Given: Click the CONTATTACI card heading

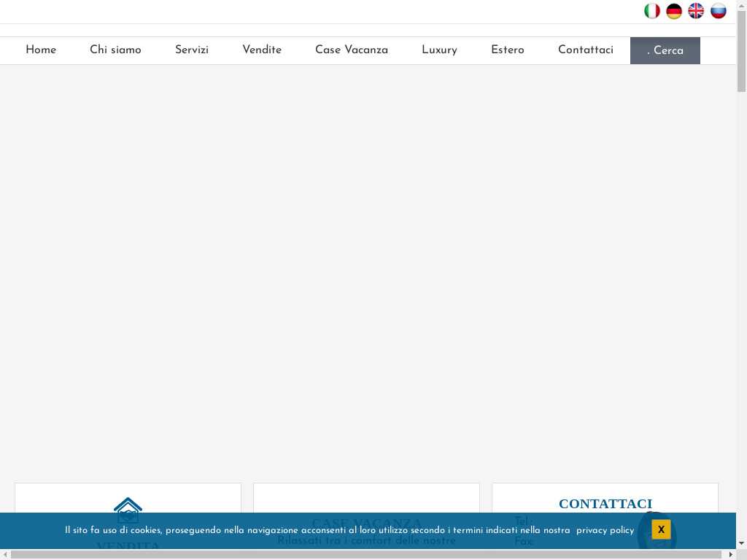Looking at the screenshot, I should point(605,504).
